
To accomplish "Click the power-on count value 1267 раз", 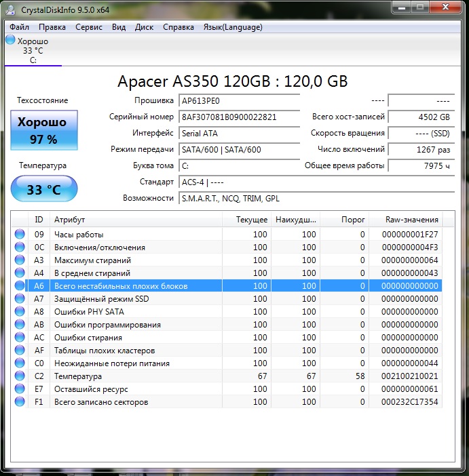I will [421, 150].
